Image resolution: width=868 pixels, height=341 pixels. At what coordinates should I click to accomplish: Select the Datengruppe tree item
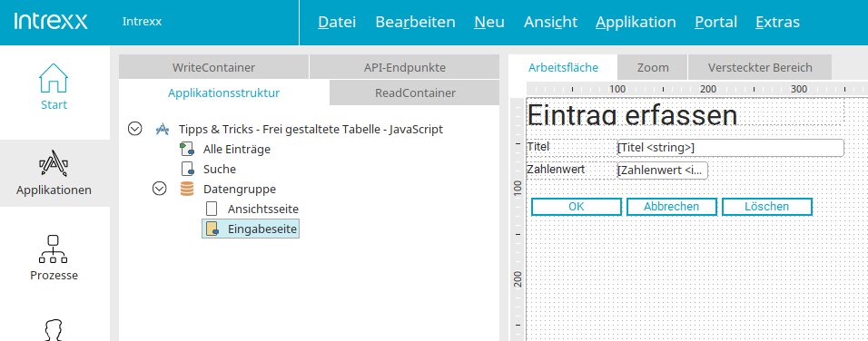click(x=240, y=189)
